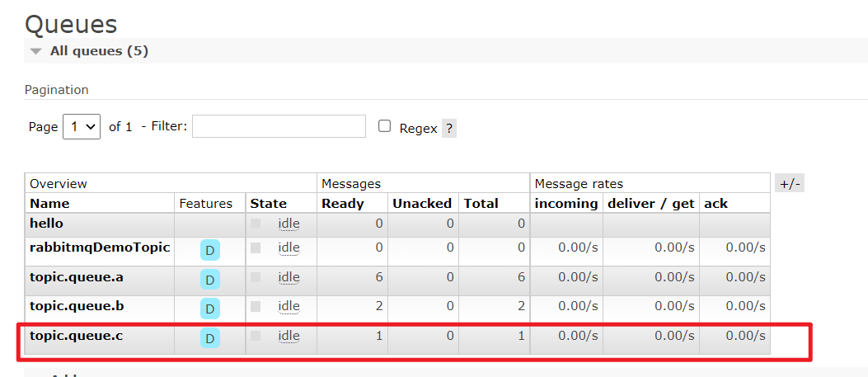The image size is (868, 377).
Task: Enable the Regex checkbox
Action: click(384, 126)
